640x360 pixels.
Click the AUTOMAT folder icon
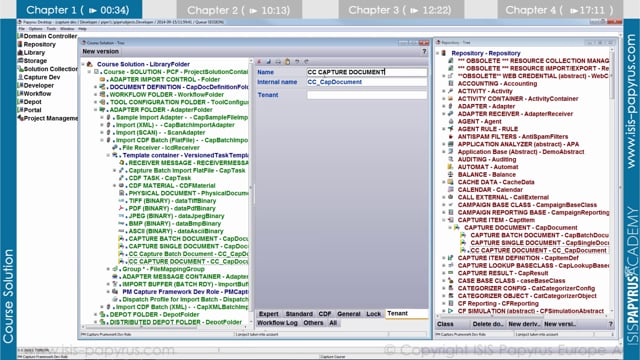click(x=451, y=167)
